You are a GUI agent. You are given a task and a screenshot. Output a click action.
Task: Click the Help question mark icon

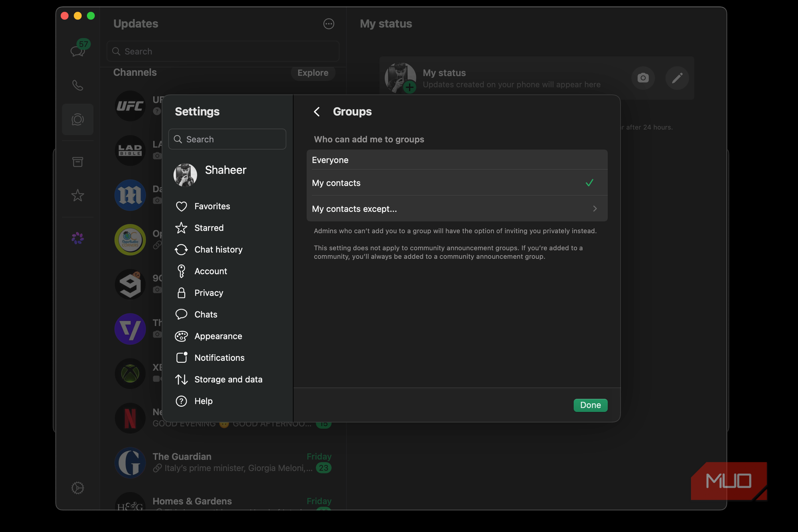tap(181, 401)
